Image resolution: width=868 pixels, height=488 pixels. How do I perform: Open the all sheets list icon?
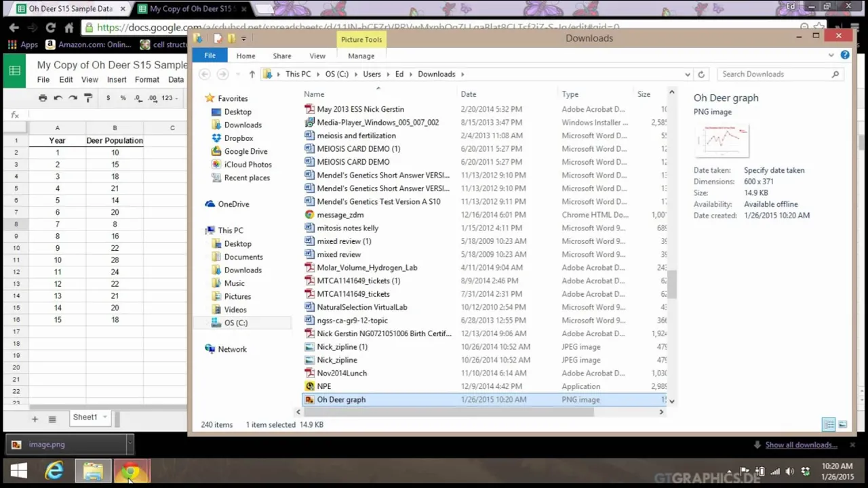52,419
